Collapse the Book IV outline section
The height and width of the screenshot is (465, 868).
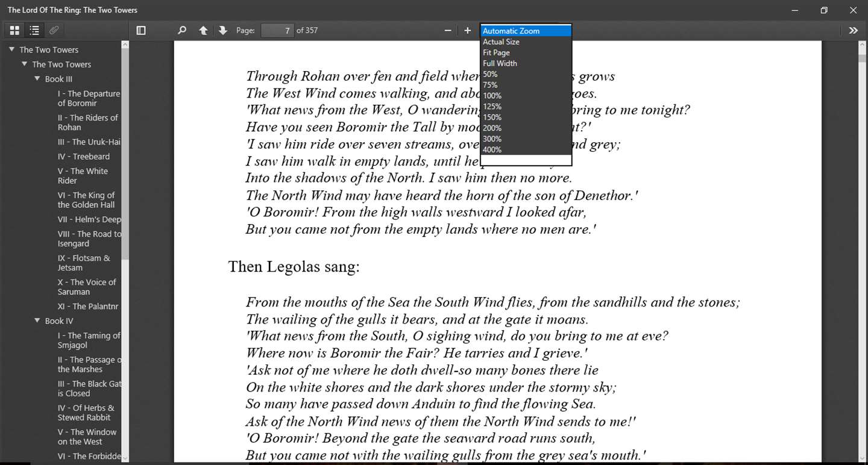[x=37, y=321]
